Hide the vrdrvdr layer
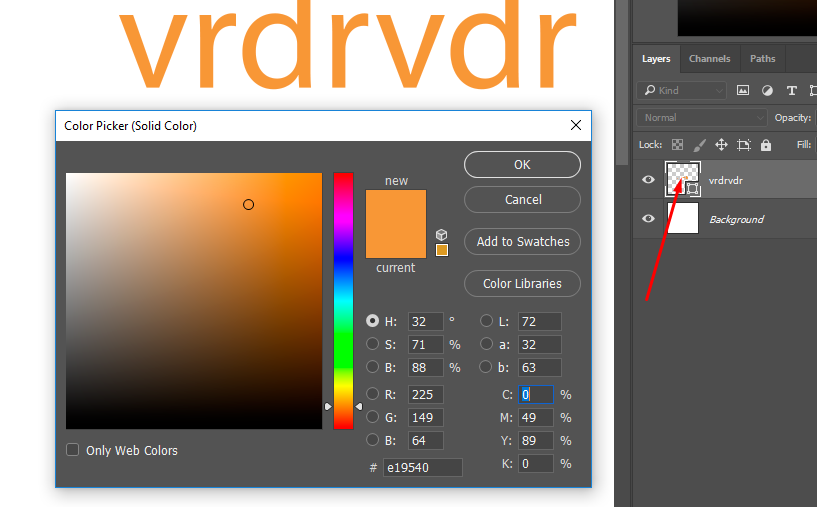The height and width of the screenshot is (507, 817). (x=648, y=180)
